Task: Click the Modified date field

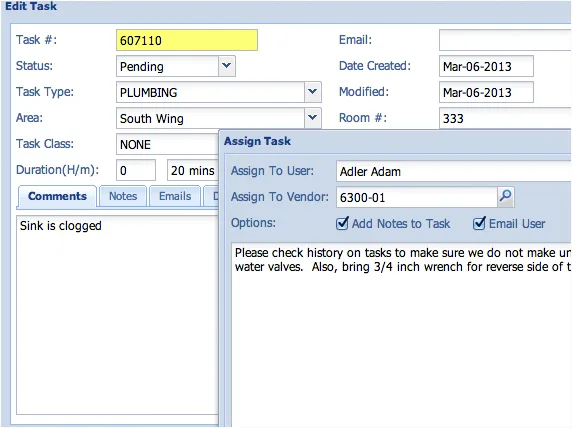Action: click(486, 92)
